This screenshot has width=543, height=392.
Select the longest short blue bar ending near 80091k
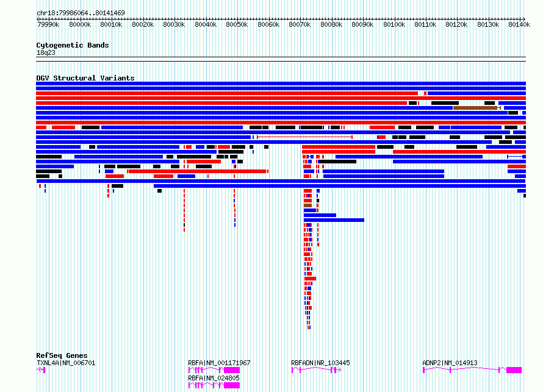(x=334, y=220)
